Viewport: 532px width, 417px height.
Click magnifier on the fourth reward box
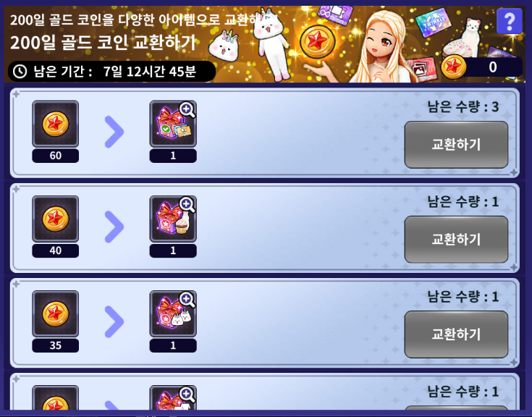point(187,395)
